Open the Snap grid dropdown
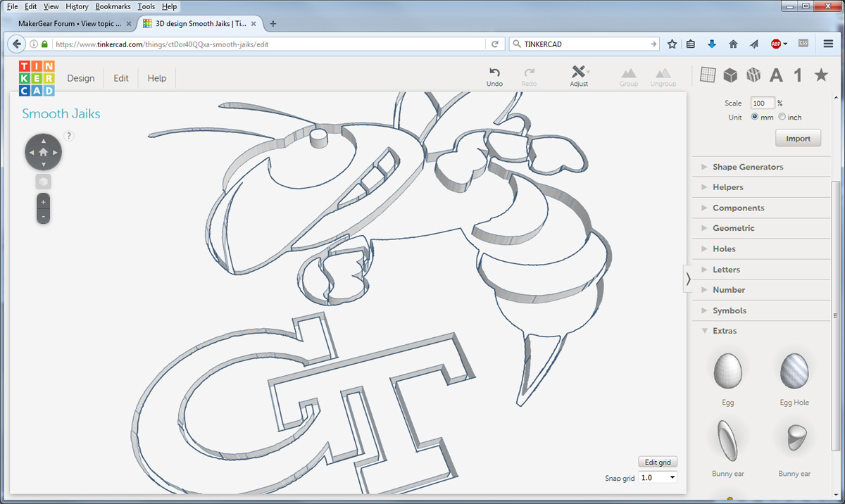The height and width of the screenshot is (504, 845). point(658,478)
